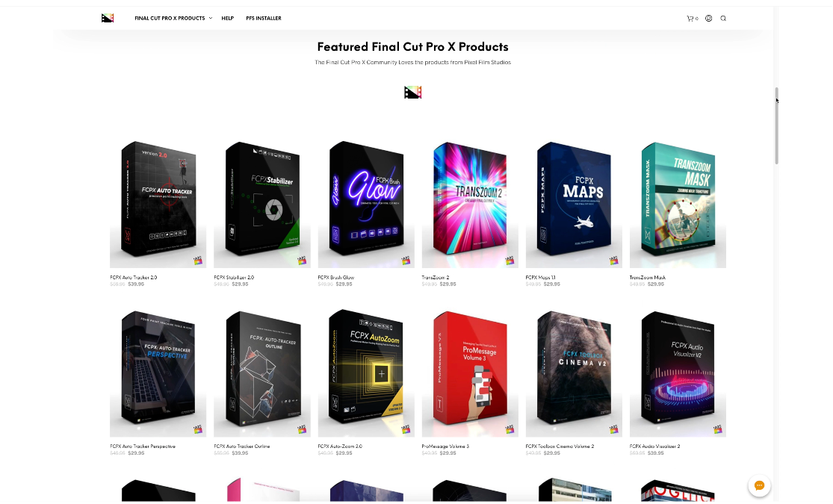Click the search magnifier icon
833x504 pixels.
point(723,18)
